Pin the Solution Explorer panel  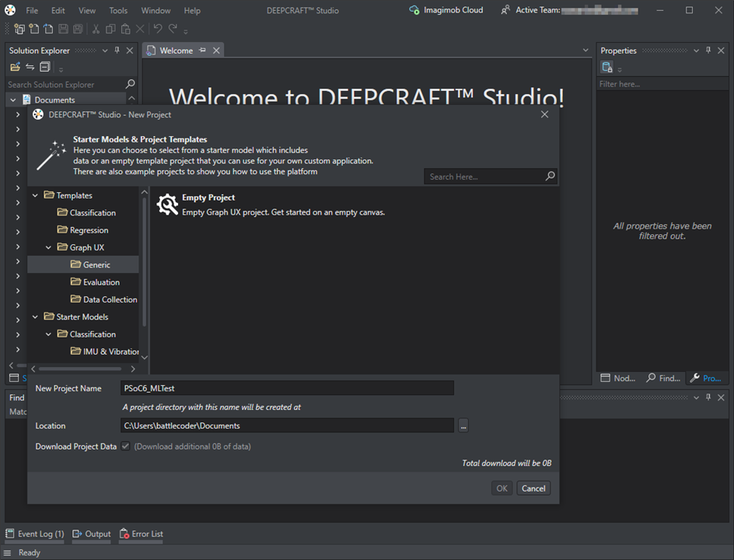click(117, 51)
